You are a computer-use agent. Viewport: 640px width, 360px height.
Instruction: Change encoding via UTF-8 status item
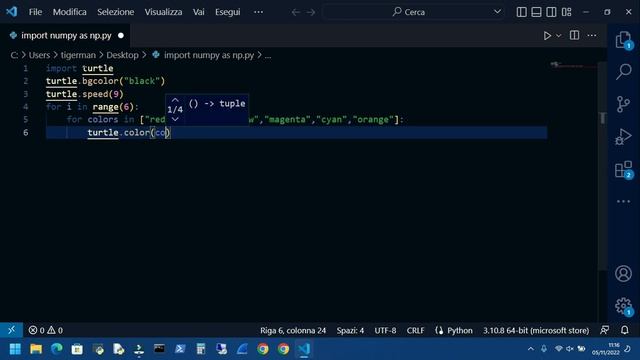coord(385,330)
